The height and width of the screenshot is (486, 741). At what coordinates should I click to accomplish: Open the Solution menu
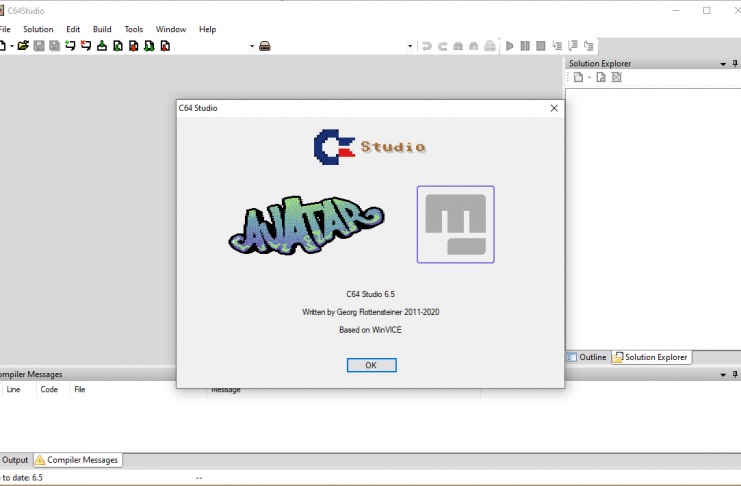[x=38, y=29]
